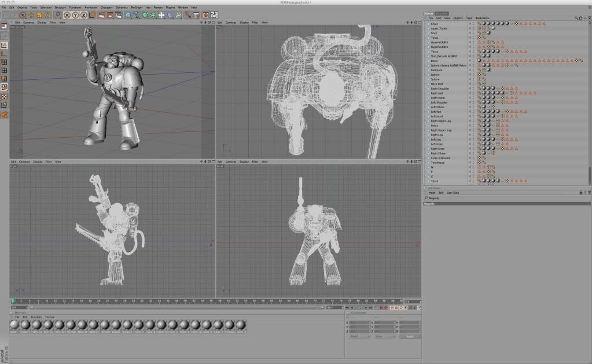Click Function in Materials panel

[36, 317]
